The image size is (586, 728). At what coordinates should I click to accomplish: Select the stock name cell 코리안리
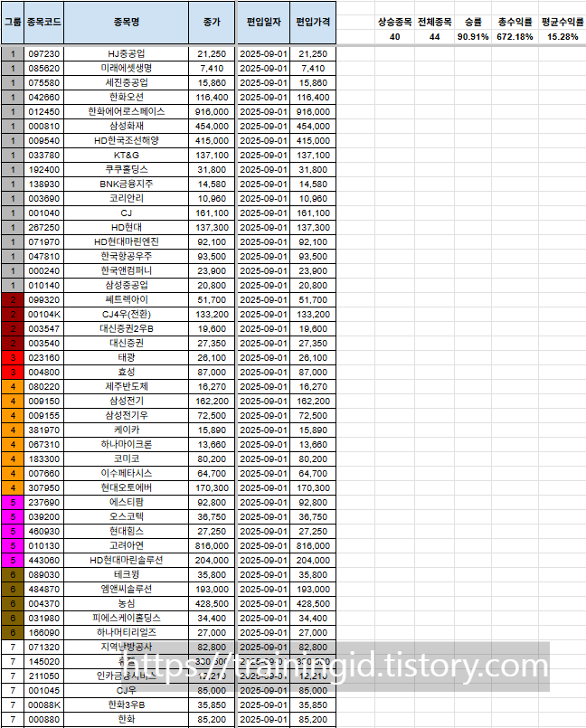click(127, 198)
